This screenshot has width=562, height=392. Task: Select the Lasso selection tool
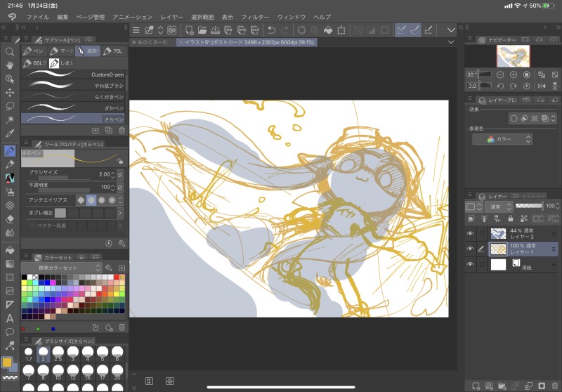[x=10, y=106]
